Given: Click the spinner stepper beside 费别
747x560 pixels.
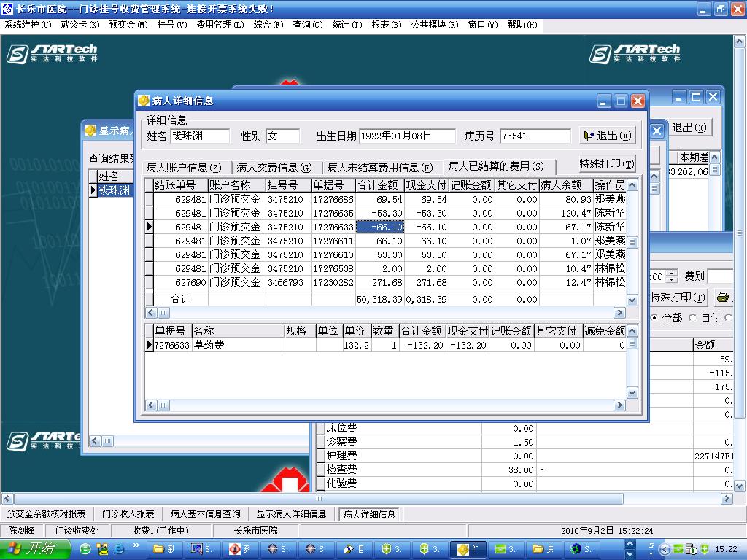Looking at the screenshot, I should click(x=671, y=276).
